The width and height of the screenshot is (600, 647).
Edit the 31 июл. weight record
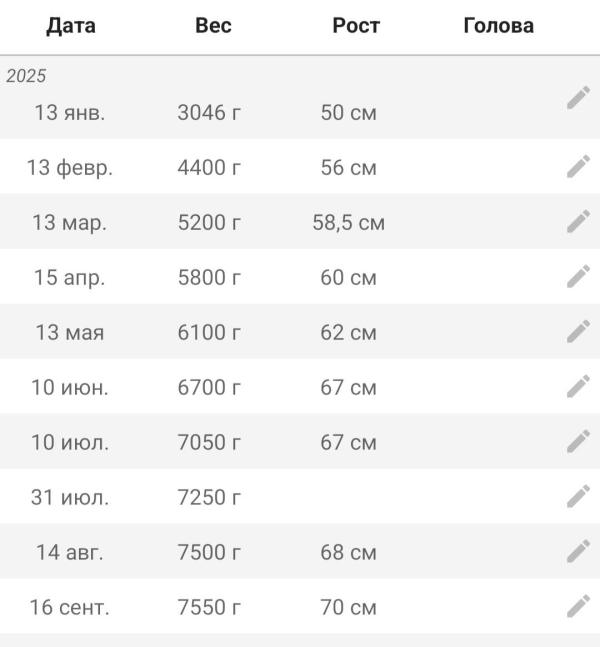(578, 497)
